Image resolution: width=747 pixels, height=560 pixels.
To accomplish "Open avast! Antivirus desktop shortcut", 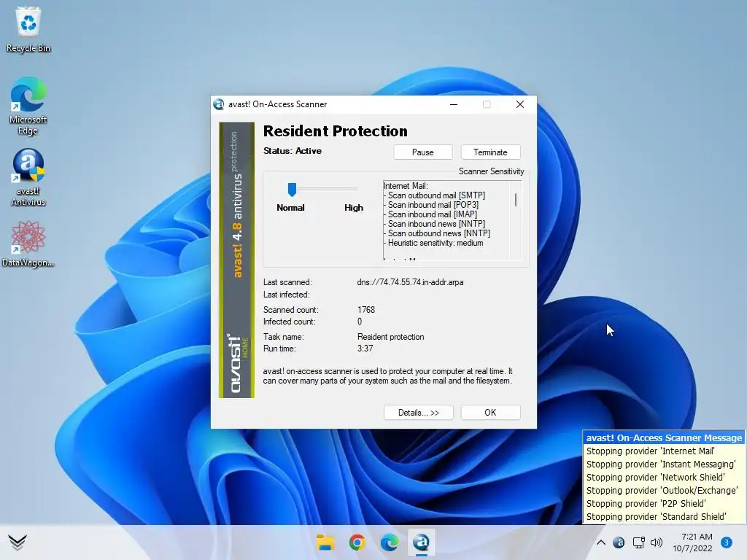I will coord(28,177).
